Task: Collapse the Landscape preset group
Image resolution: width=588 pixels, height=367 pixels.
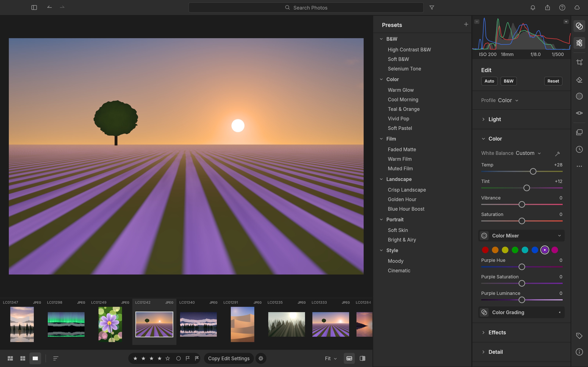Action: 381,179
